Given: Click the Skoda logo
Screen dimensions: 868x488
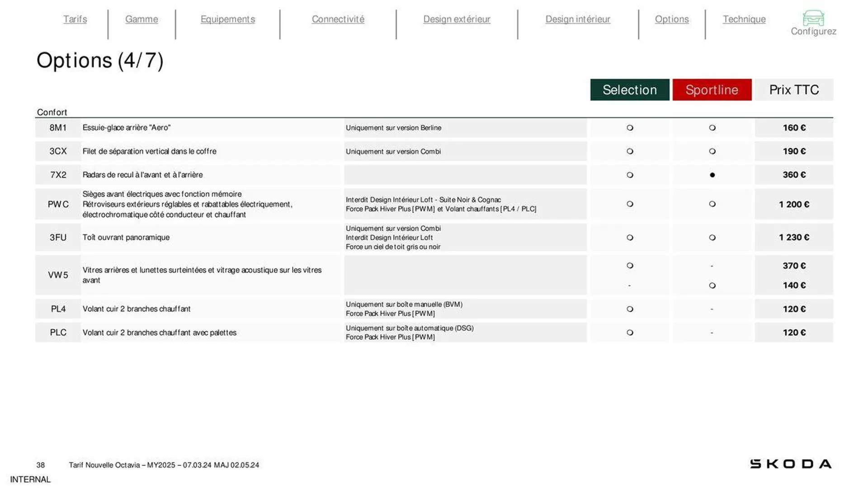Looking at the screenshot, I should coord(791,464).
